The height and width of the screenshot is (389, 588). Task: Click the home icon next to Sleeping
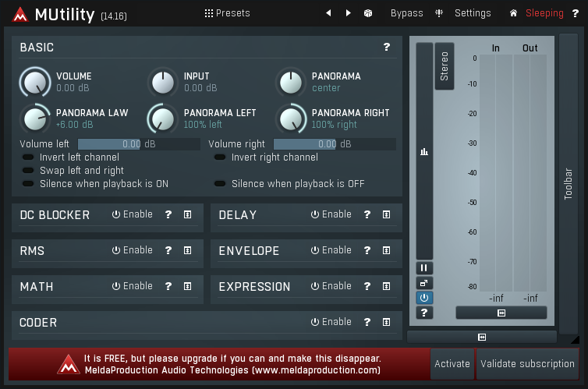coord(513,13)
